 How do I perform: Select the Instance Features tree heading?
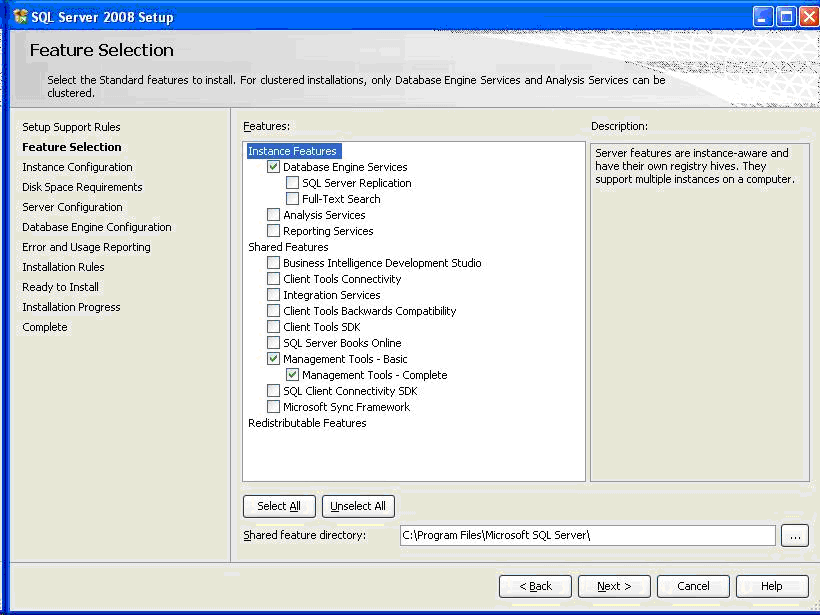click(292, 151)
